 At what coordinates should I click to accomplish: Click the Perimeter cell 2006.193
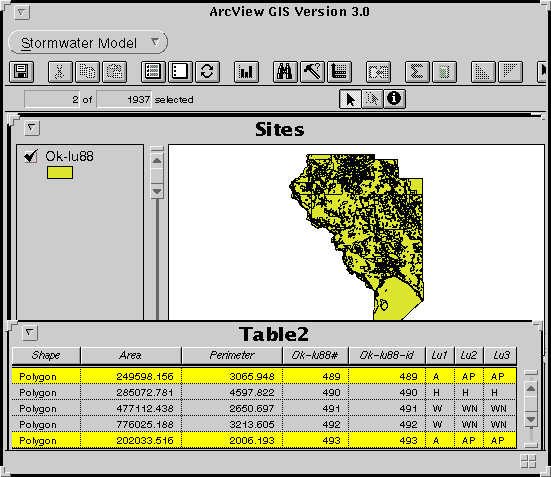point(232,440)
